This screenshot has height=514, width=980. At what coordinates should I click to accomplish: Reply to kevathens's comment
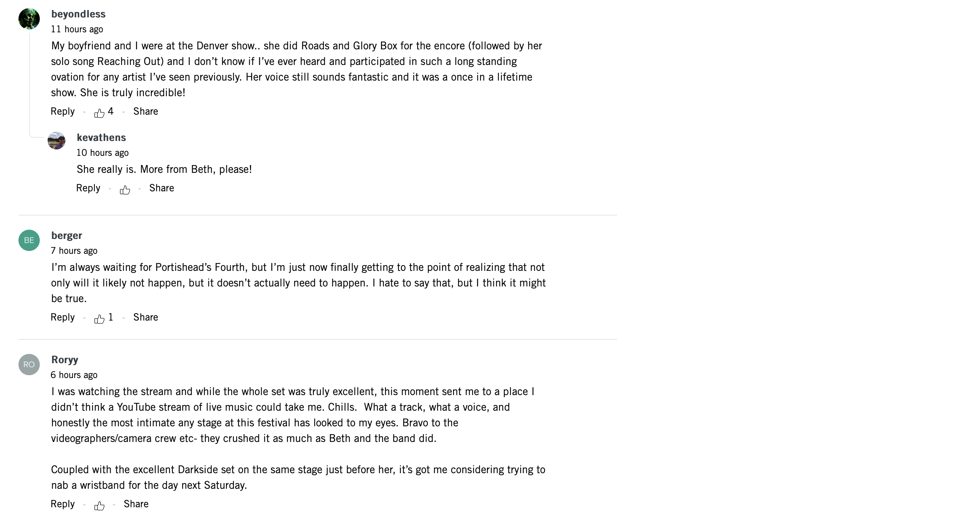[x=88, y=188]
